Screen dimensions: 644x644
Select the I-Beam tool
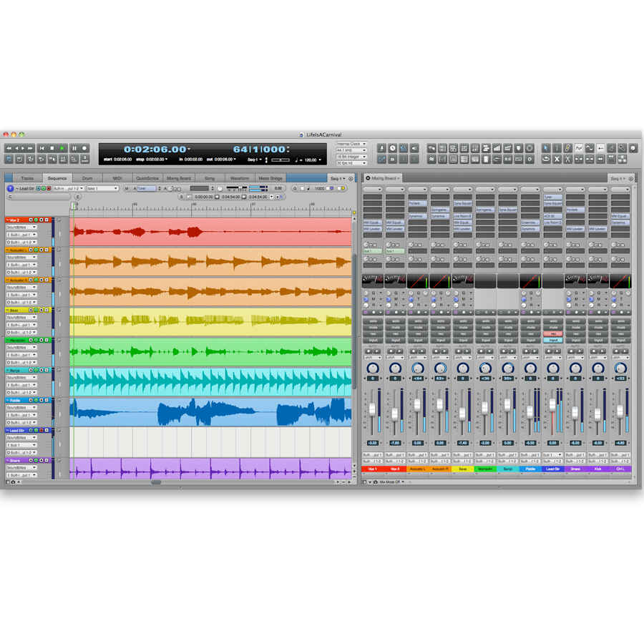(557, 148)
